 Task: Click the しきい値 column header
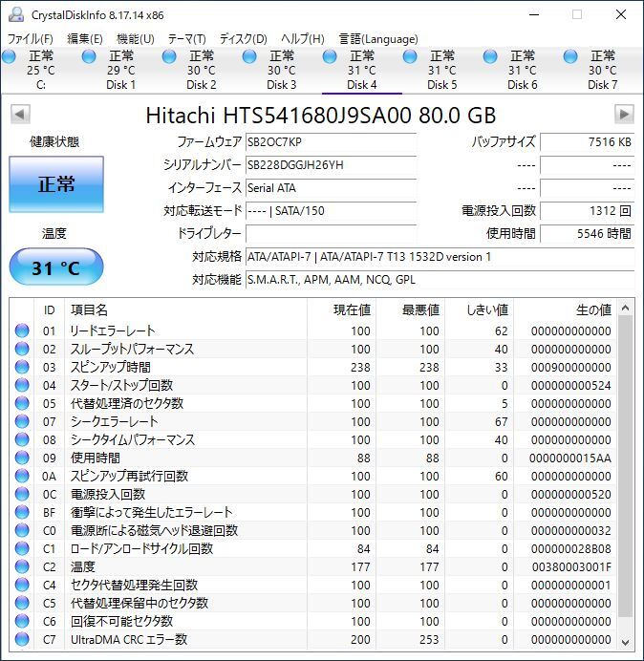[479, 309]
